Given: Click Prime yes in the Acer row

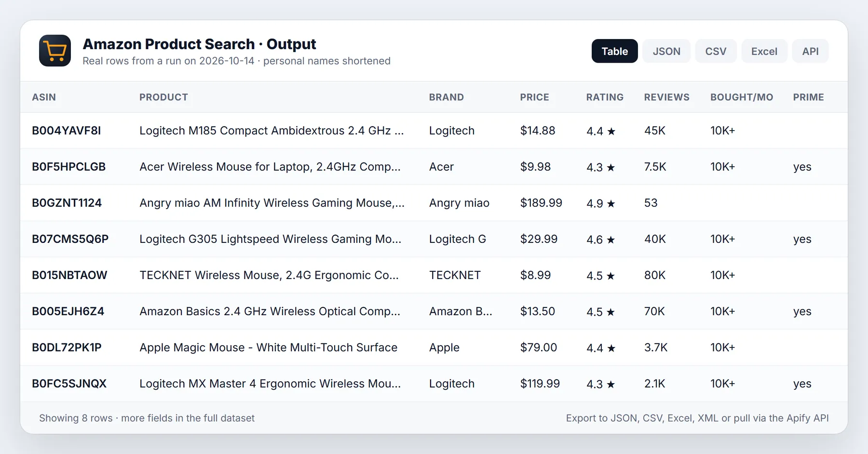Looking at the screenshot, I should coord(802,167).
